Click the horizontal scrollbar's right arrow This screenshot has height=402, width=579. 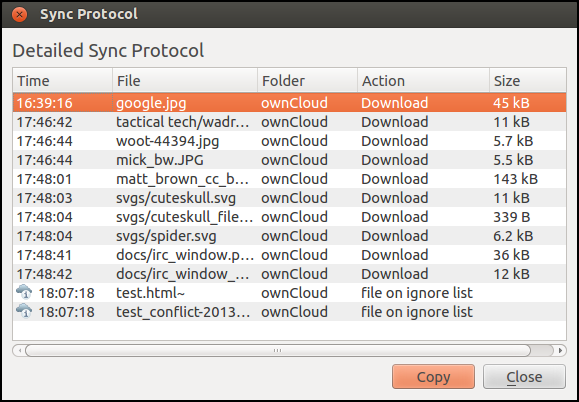click(x=561, y=350)
